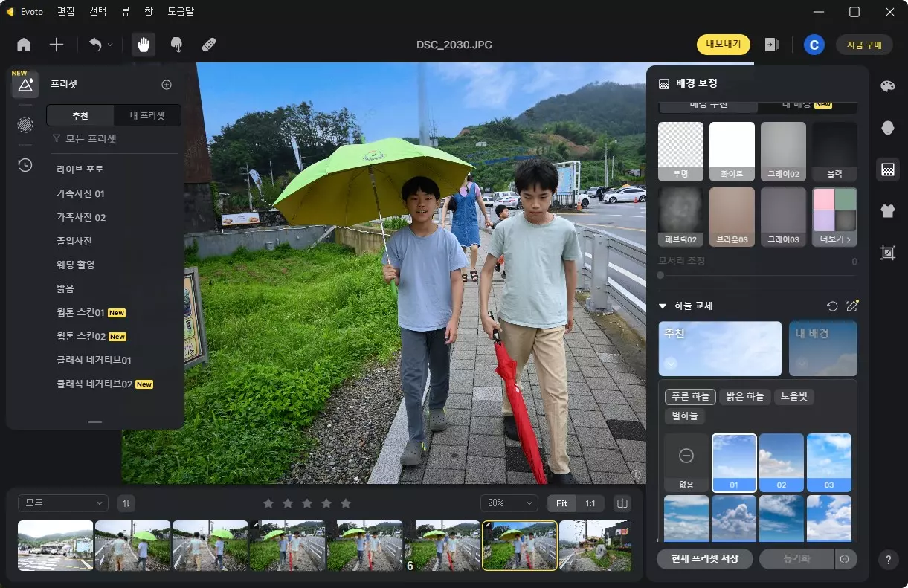Switch to the 내 프리셋 tab
This screenshot has width=908, height=588.
click(x=147, y=115)
